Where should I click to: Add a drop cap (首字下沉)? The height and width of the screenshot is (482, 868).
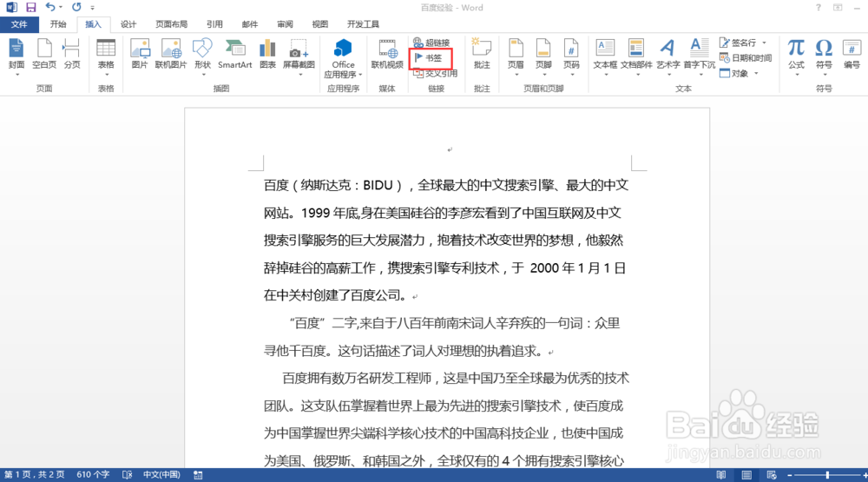pos(699,56)
